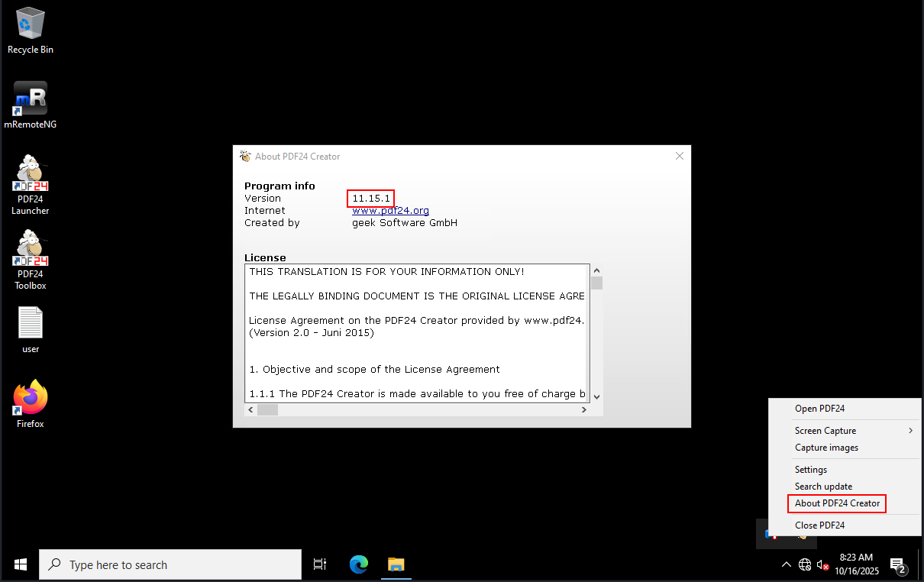Screen dimensions: 924x582
Task: Click the '(Version 2.0 - Juni 2015)' line
Action: pos(312,333)
